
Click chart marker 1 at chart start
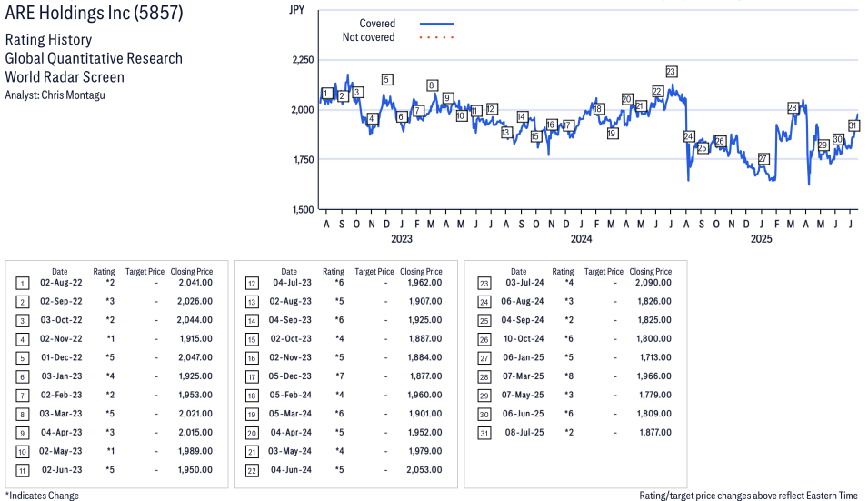(326, 93)
